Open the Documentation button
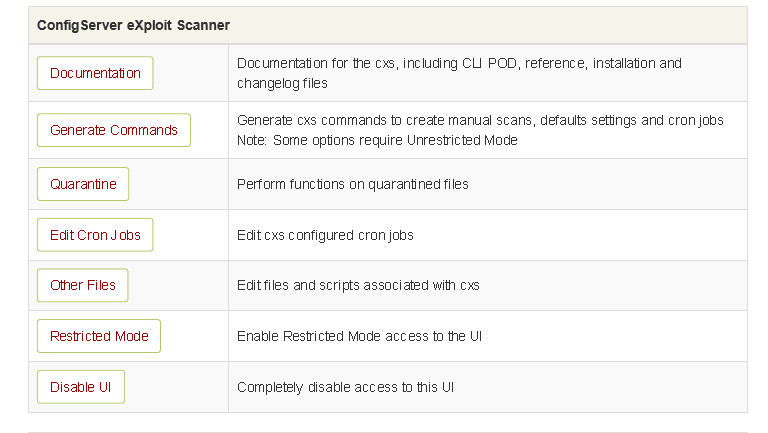The width and height of the screenshot is (768, 433). [95, 73]
